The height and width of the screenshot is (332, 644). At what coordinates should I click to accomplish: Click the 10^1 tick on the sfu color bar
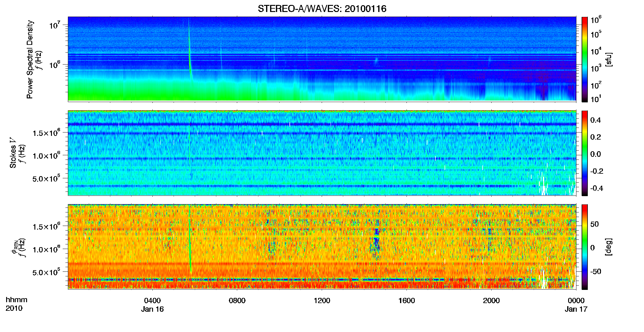coord(596,99)
